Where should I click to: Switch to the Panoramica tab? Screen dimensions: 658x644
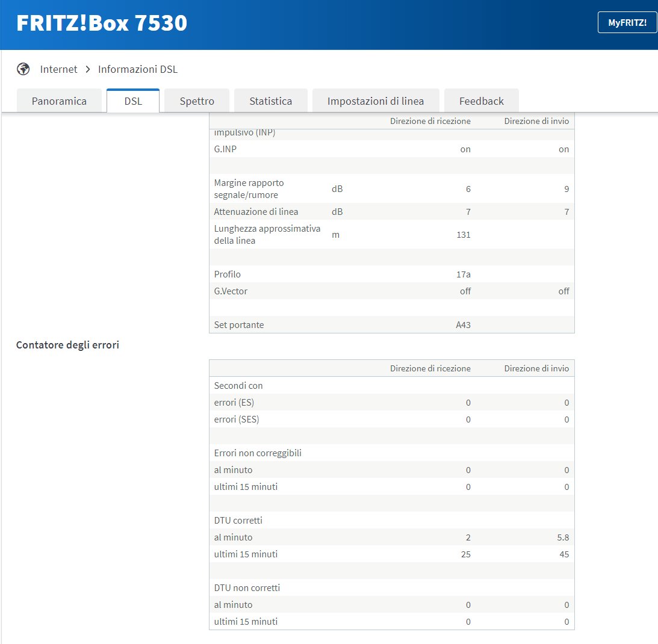tap(59, 101)
